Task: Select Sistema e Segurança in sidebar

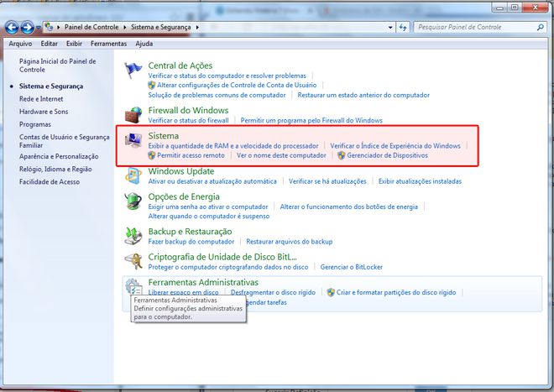Action: [x=51, y=86]
